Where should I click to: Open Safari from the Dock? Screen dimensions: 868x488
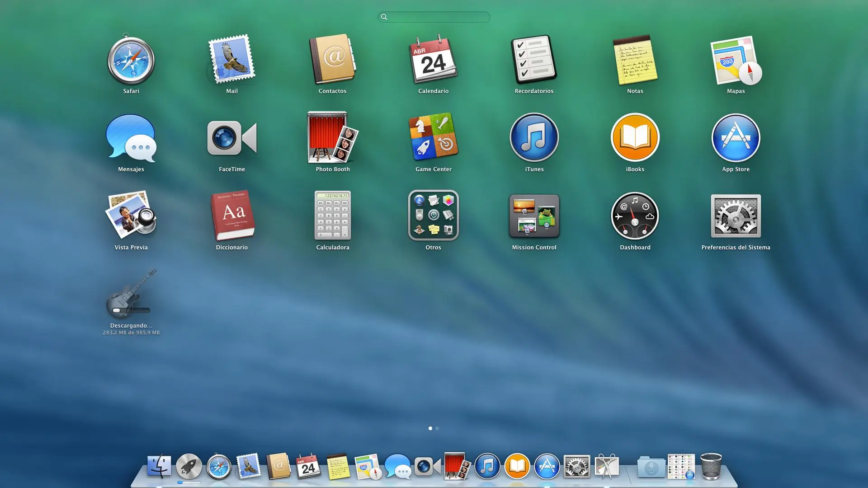[x=219, y=466]
